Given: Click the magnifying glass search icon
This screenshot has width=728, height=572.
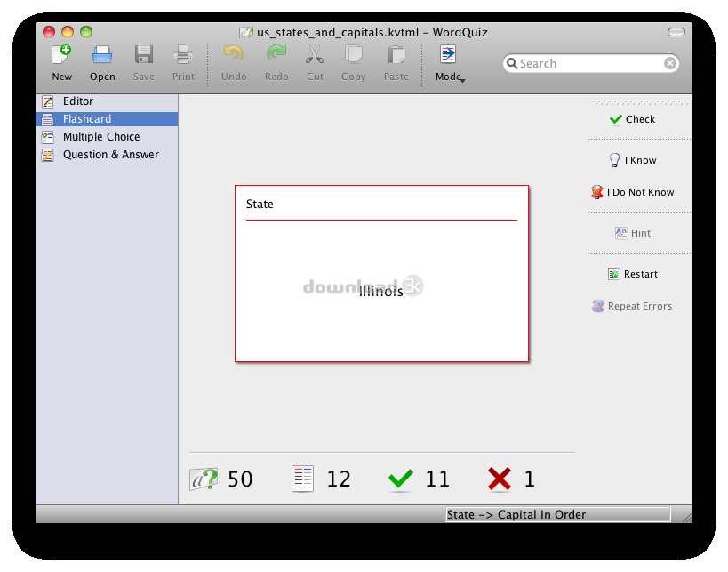Looking at the screenshot, I should point(512,63).
